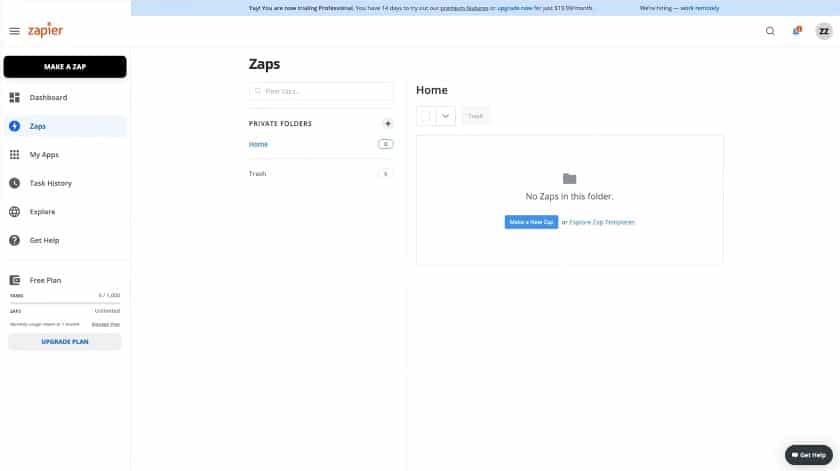Open My Apps in the sidebar

pos(65,155)
